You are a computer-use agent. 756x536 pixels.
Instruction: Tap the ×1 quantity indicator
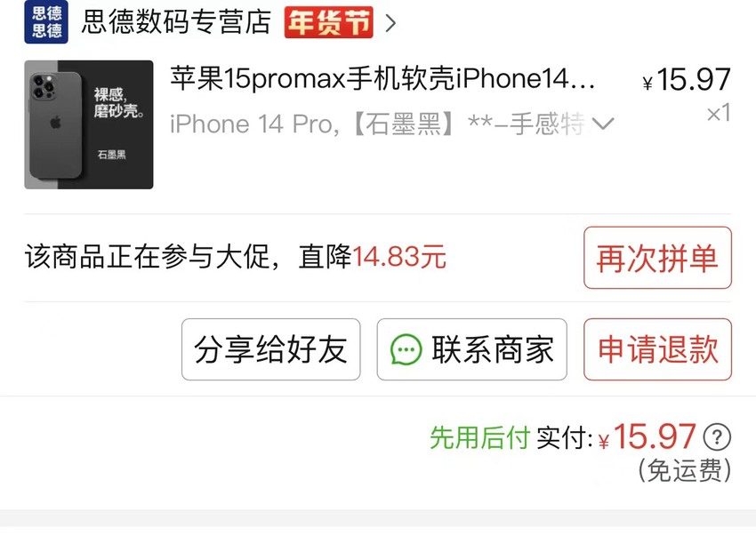point(719,114)
